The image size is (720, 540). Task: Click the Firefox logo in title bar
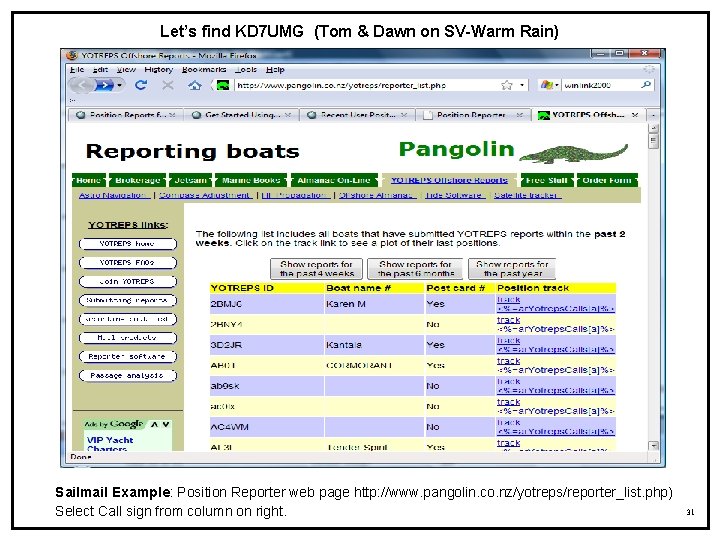coord(72,56)
